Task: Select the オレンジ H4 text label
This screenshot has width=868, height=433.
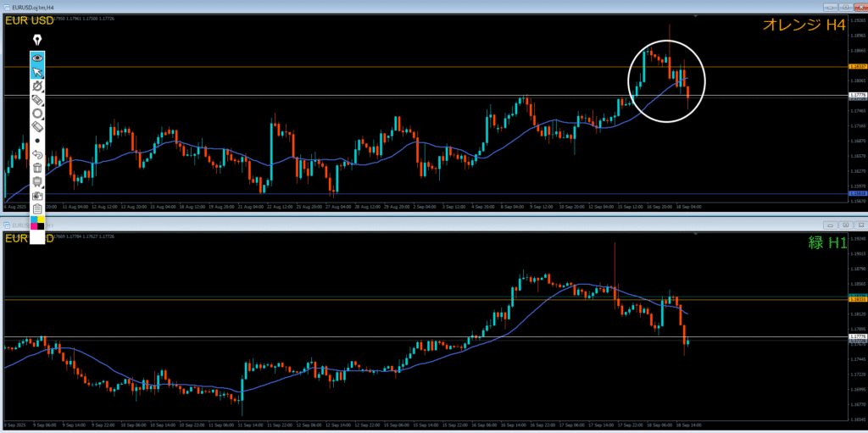Action: click(804, 25)
